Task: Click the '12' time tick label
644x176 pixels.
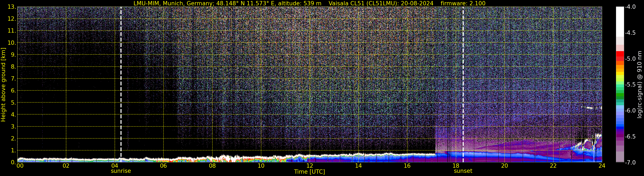Action: click(310, 166)
